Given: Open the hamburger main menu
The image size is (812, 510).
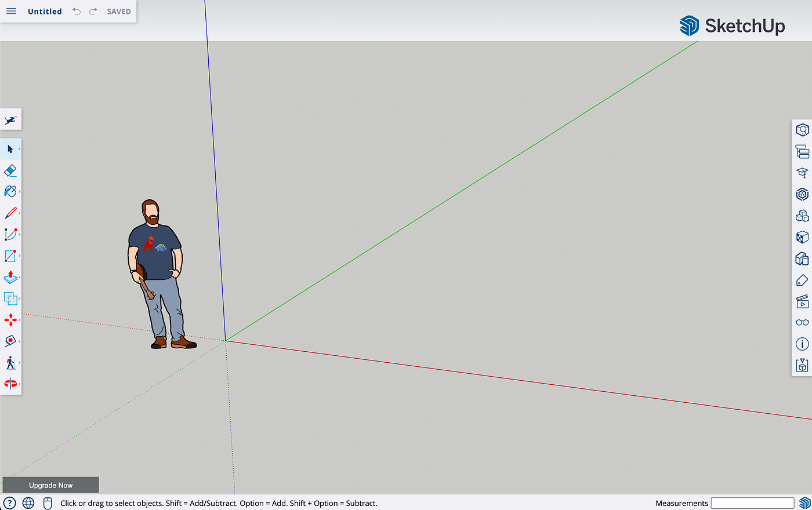Looking at the screenshot, I should click(11, 11).
